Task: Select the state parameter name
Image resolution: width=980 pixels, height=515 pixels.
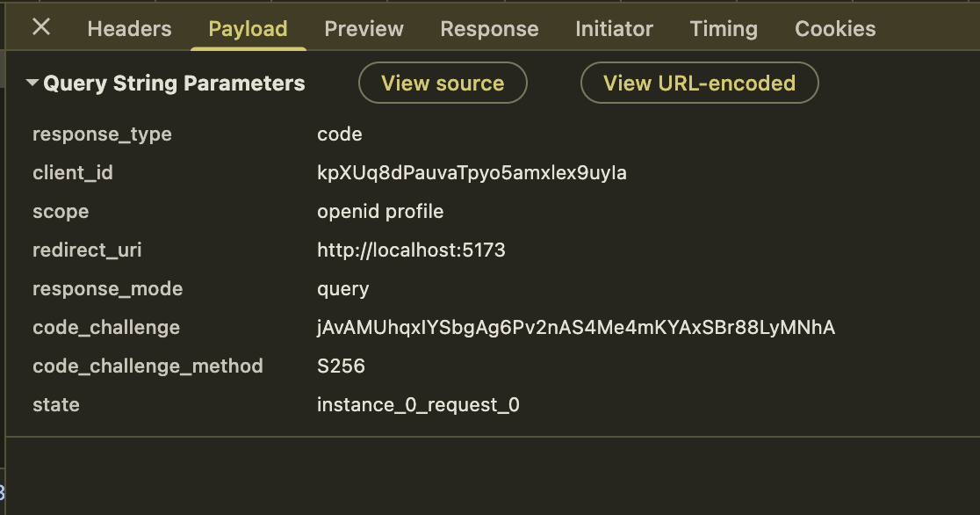Action: click(x=55, y=405)
